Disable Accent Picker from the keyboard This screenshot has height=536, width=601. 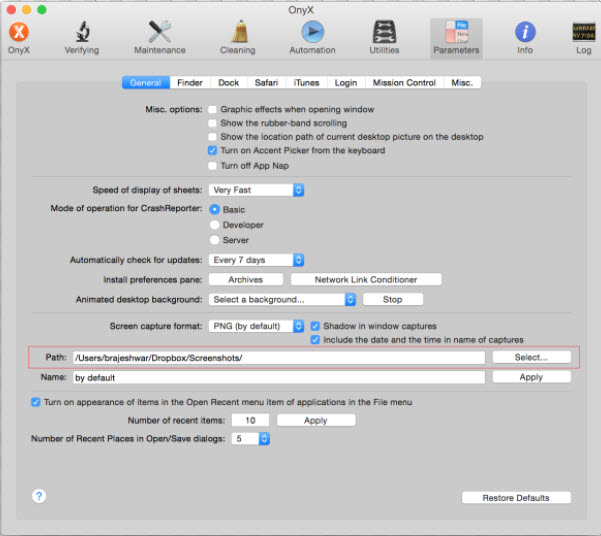pos(212,150)
